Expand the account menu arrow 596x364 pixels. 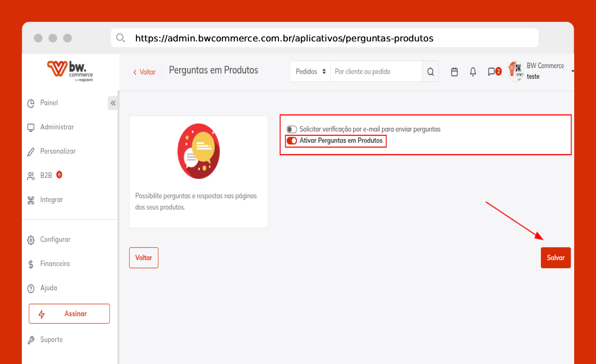click(572, 71)
